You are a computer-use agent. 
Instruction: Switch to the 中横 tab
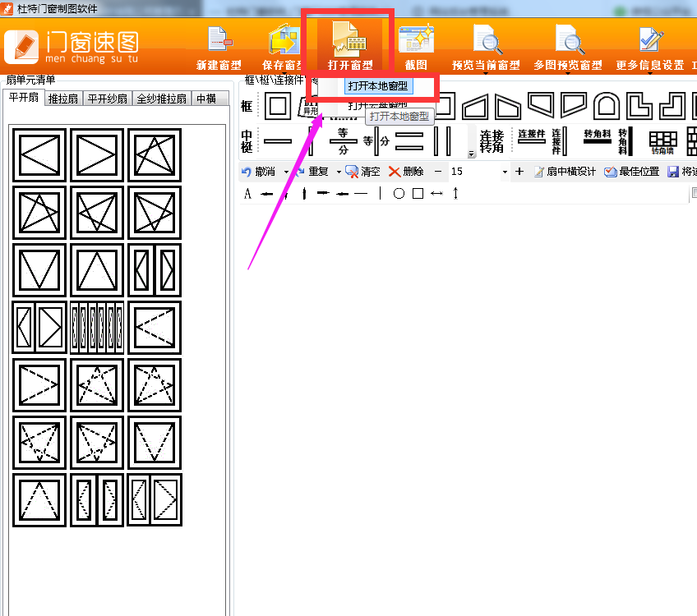pyautogui.click(x=206, y=99)
